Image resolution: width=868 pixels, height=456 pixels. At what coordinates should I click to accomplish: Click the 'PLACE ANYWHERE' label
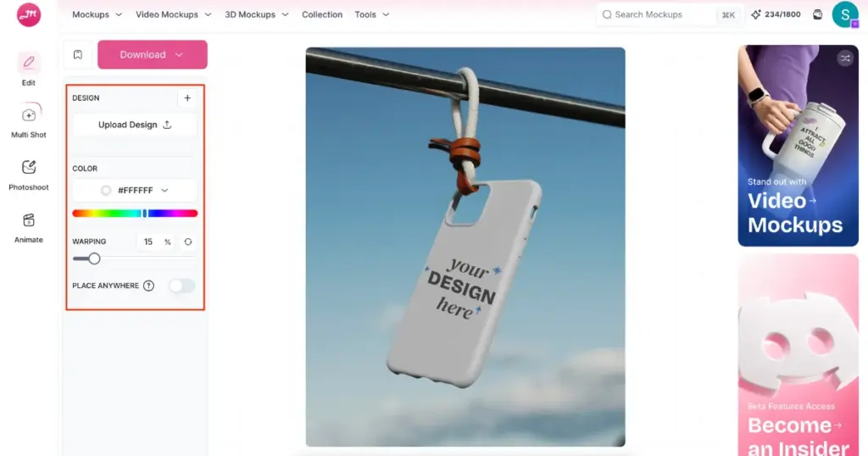(x=105, y=286)
